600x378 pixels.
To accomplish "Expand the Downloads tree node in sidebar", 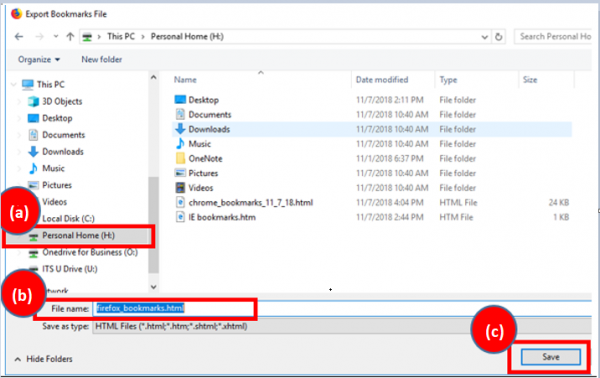I will click(19, 152).
